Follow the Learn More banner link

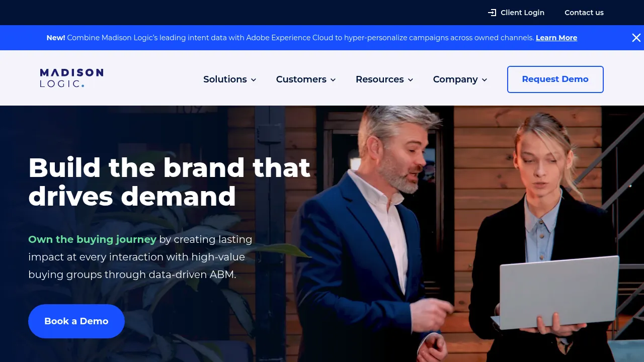pyautogui.click(x=556, y=38)
